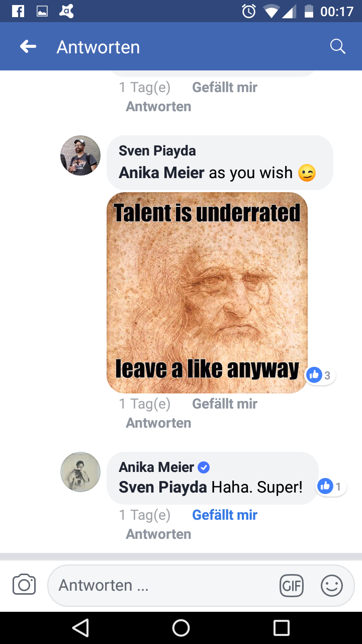Open Anika Meier's profile picture

80,472
